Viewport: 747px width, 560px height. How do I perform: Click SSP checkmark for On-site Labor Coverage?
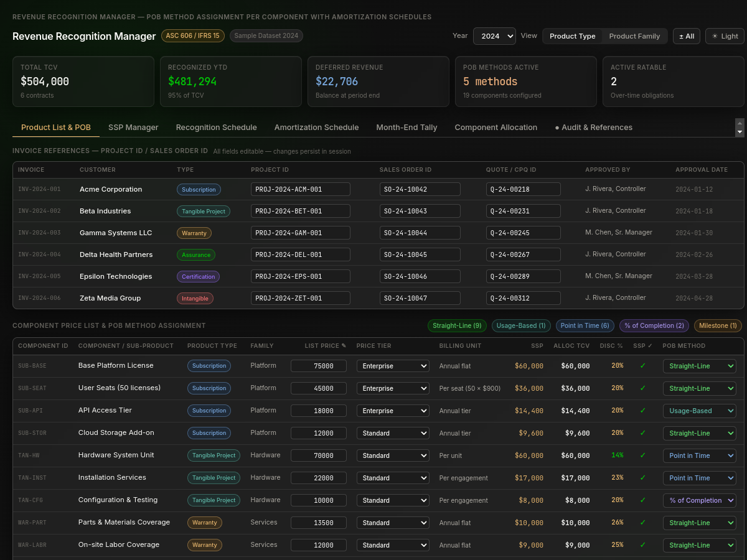pyautogui.click(x=643, y=545)
